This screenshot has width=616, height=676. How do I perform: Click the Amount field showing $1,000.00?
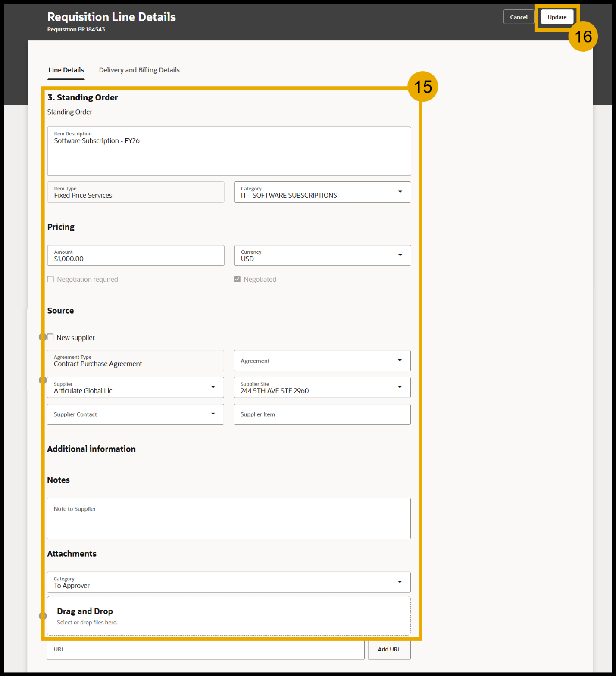point(136,255)
